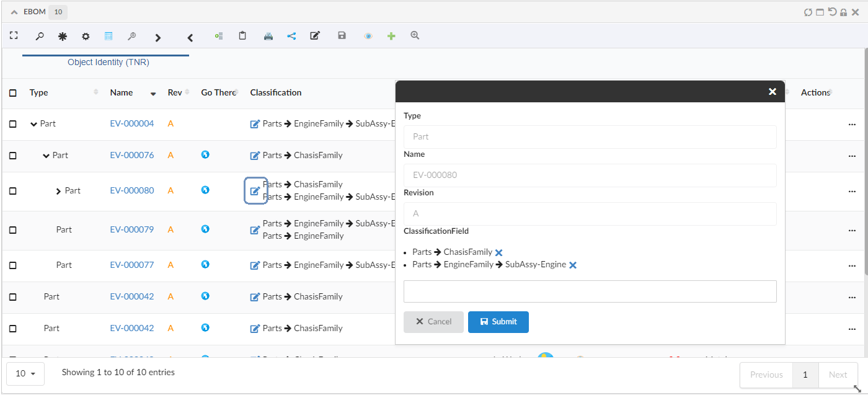Click the lock icon in EBOM header
Image resolution: width=868 pixels, height=395 pixels.
(x=843, y=12)
